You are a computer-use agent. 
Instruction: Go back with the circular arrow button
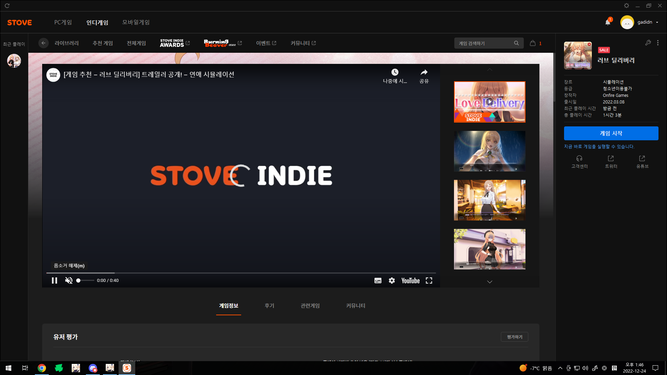point(43,43)
